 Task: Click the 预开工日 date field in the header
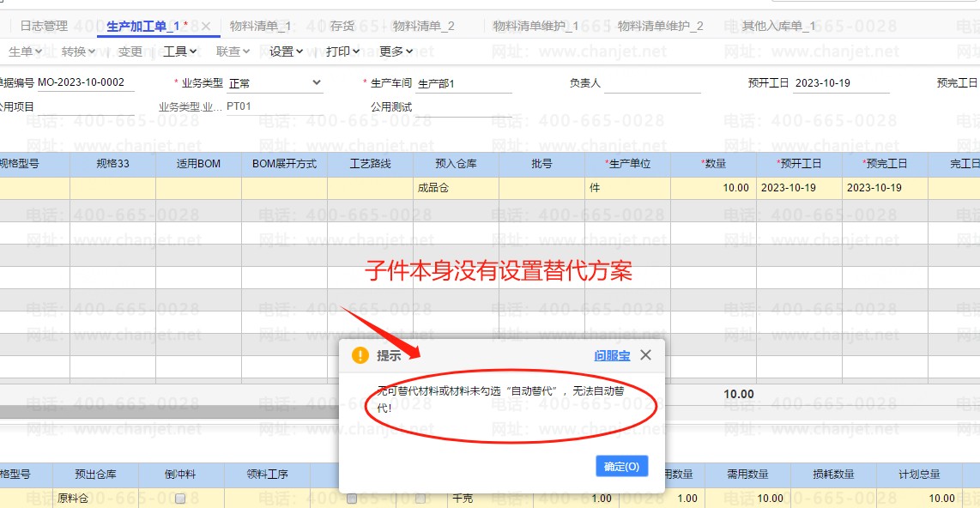click(x=841, y=84)
